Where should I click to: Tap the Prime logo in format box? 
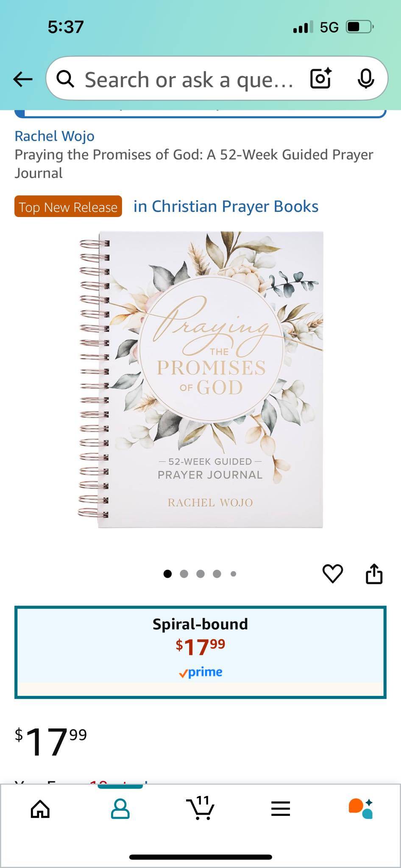pos(200,673)
